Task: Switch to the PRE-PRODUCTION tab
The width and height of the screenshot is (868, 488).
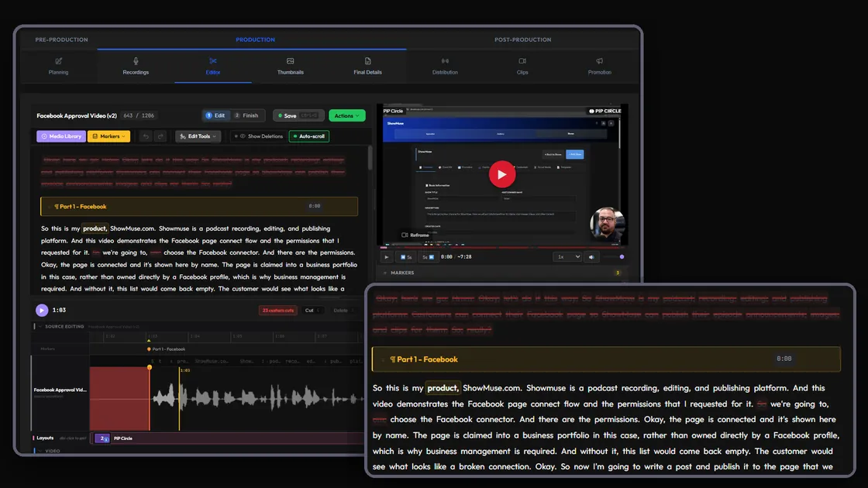Action: (61, 40)
